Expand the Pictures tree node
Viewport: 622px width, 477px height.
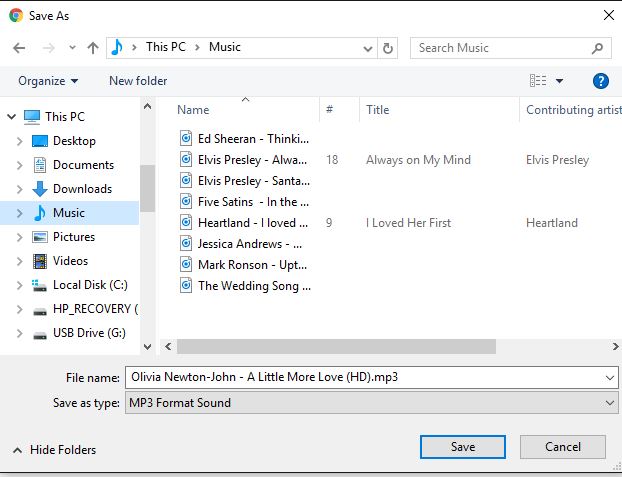coord(19,237)
